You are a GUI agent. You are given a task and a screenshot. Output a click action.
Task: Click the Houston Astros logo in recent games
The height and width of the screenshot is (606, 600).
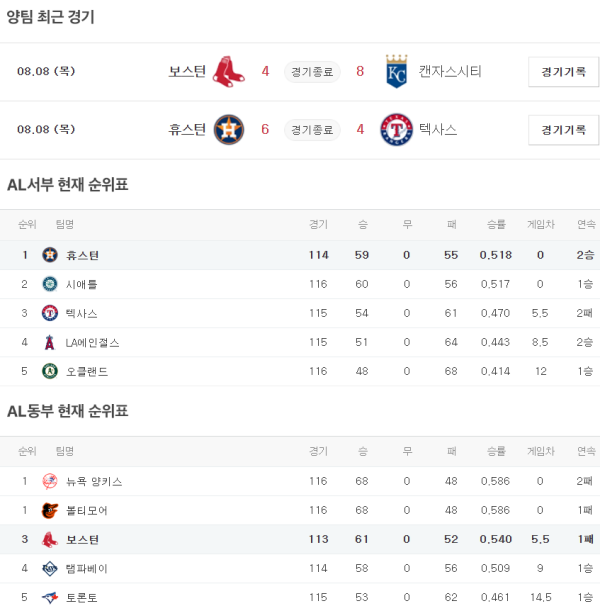point(229,130)
